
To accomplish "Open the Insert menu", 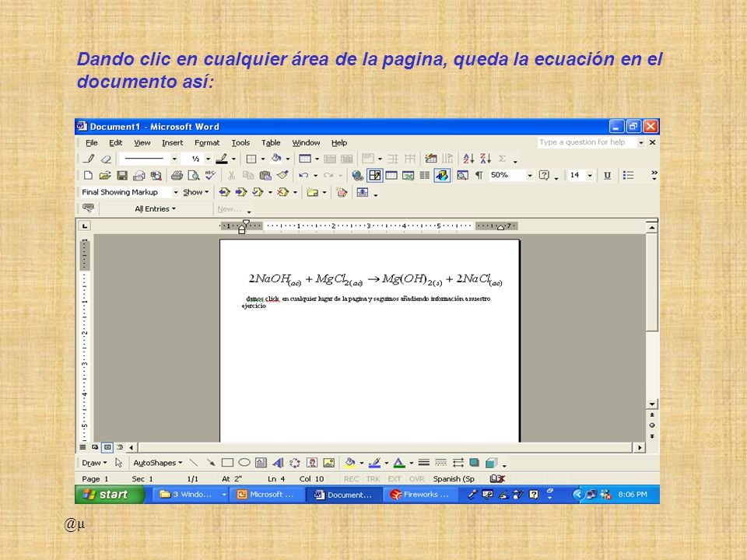I will coord(172,142).
